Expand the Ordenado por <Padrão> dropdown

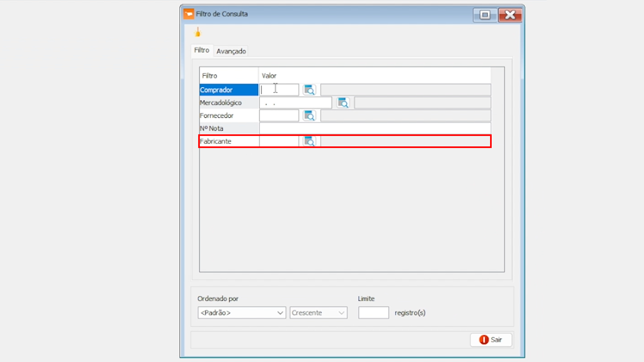point(241,313)
